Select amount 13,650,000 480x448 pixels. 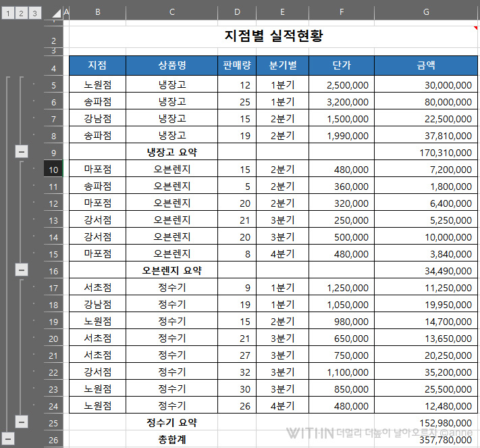click(426, 338)
